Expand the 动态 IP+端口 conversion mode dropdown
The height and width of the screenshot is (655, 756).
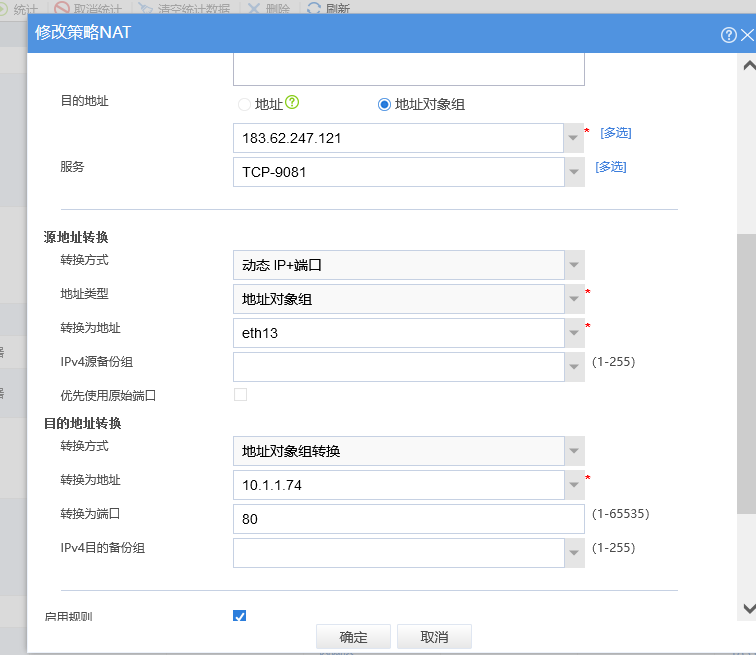(574, 265)
